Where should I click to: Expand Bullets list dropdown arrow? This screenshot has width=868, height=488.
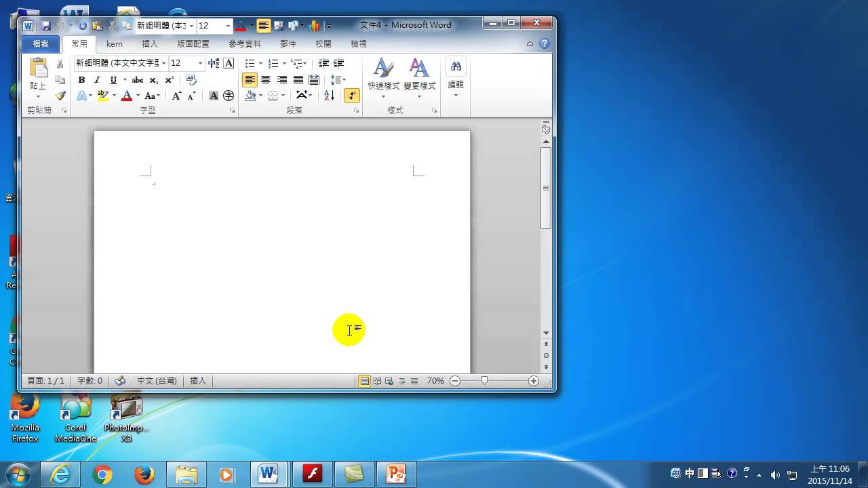click(260, 63)
